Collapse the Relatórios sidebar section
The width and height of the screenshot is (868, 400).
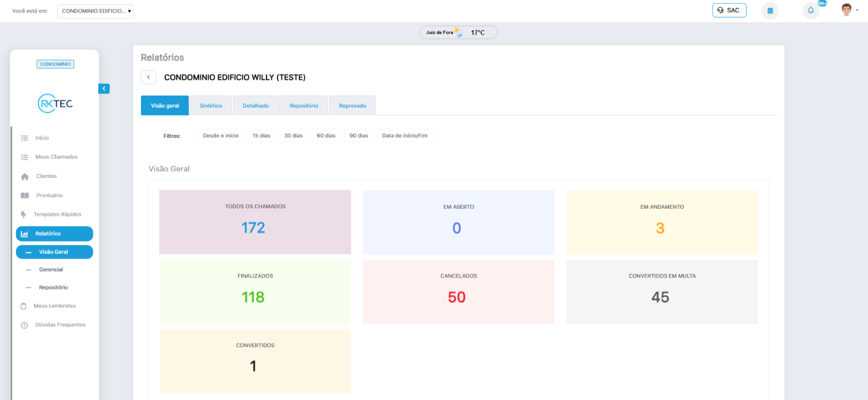(54, 234)
